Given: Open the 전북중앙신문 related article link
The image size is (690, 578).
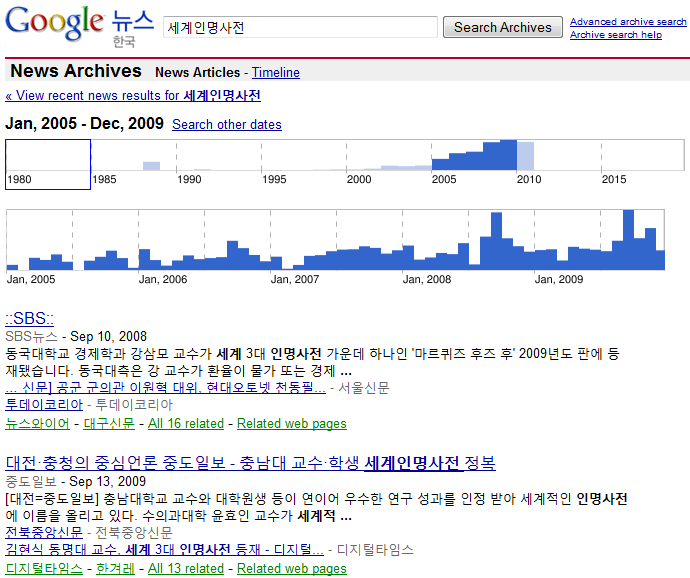Looking at the screenshot, I should 44,533.
